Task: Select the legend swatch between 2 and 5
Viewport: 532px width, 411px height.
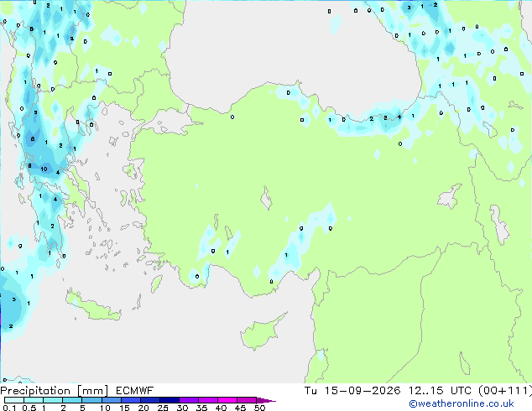Action: (x=72, y=400)
